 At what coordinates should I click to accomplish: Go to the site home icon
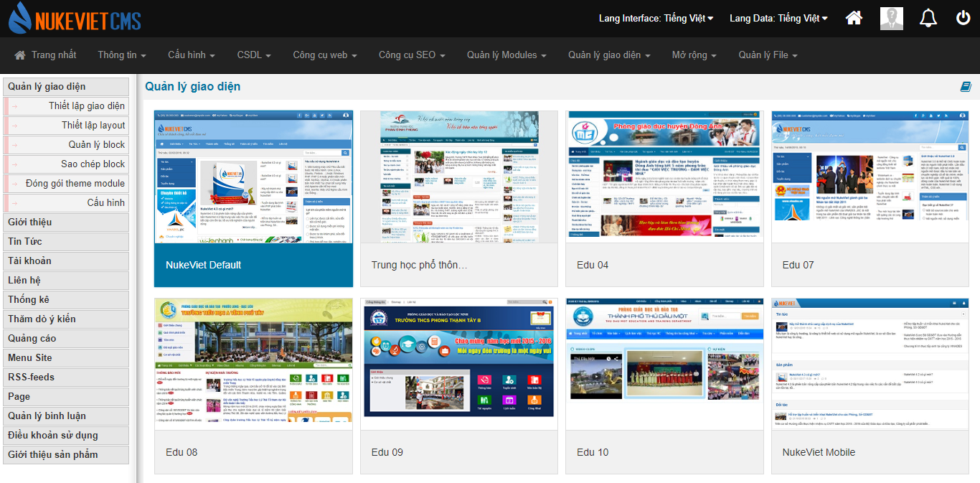(x=854, y=18)
